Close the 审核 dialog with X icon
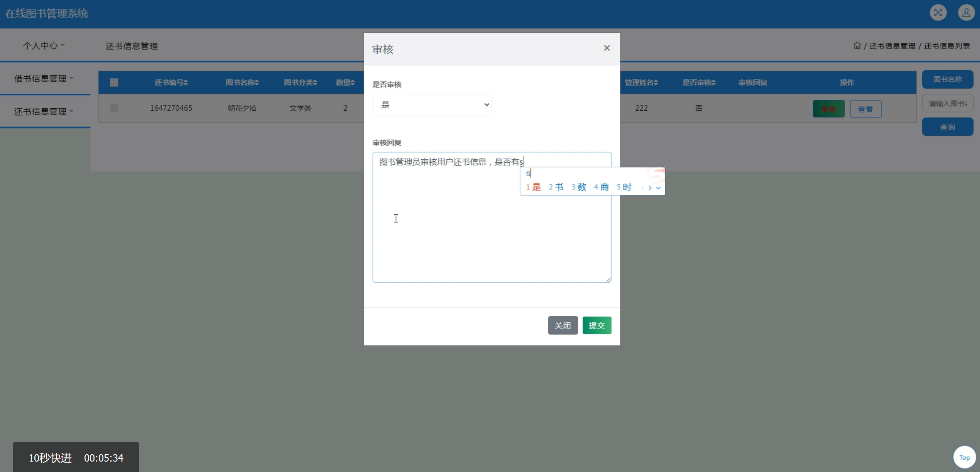Image resolution: width=980 pixels, height=472 pixels. click(x=607, y=48)
